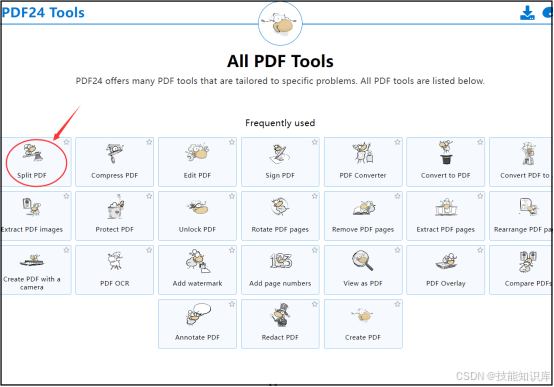Open the Add page numbers tool
The image size is (554, 387).
coord(280,270)
